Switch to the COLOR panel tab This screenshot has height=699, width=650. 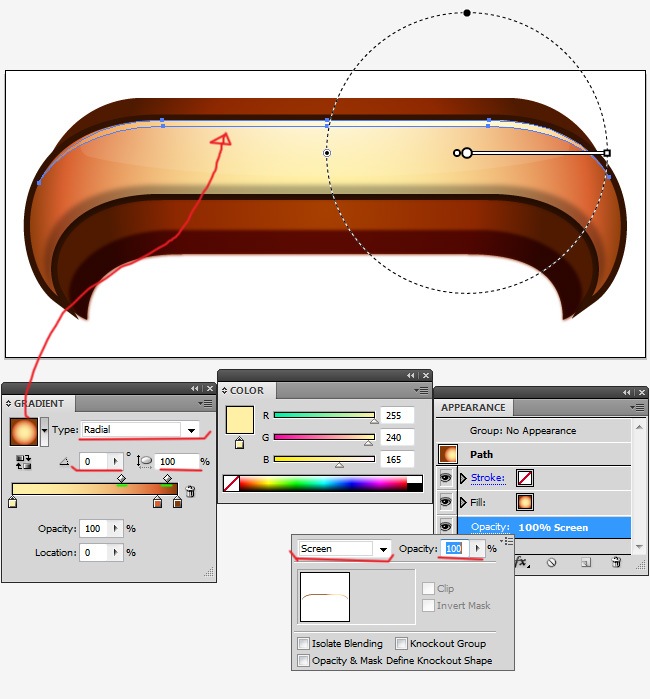point(247,391)
